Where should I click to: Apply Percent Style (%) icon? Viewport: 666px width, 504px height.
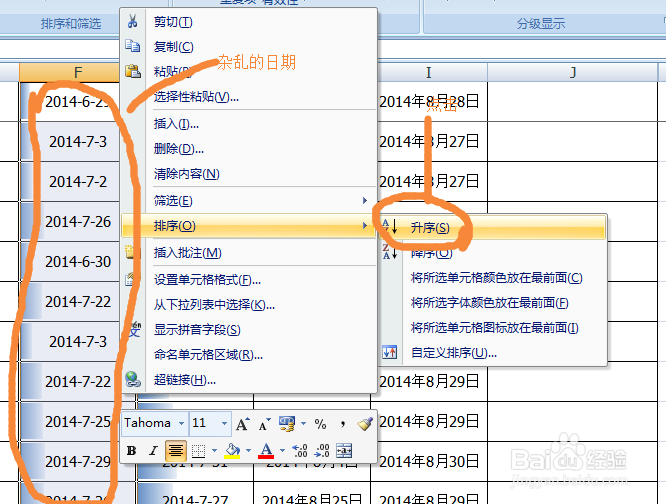click(x=320, y=424)
